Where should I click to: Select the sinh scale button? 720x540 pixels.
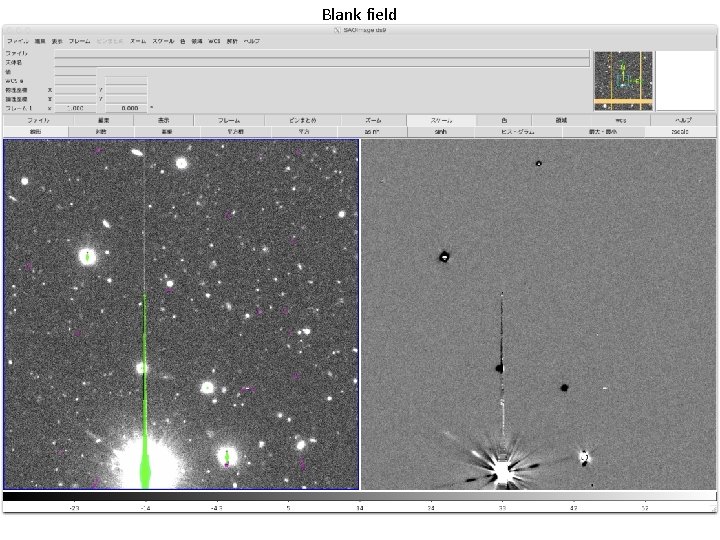click(440, 132)
